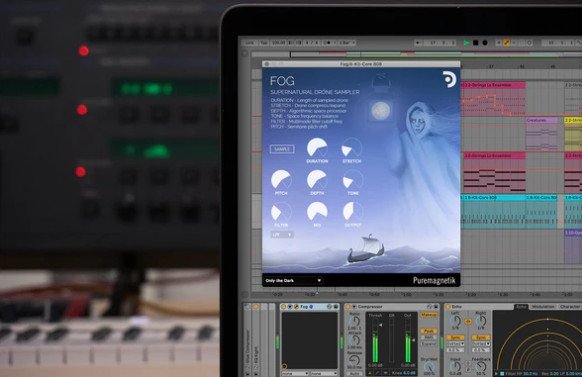The height and width of the screenshot is (377, 582).
Task: Click the Echo left-right link icon
Action: [x=468, y=322]
